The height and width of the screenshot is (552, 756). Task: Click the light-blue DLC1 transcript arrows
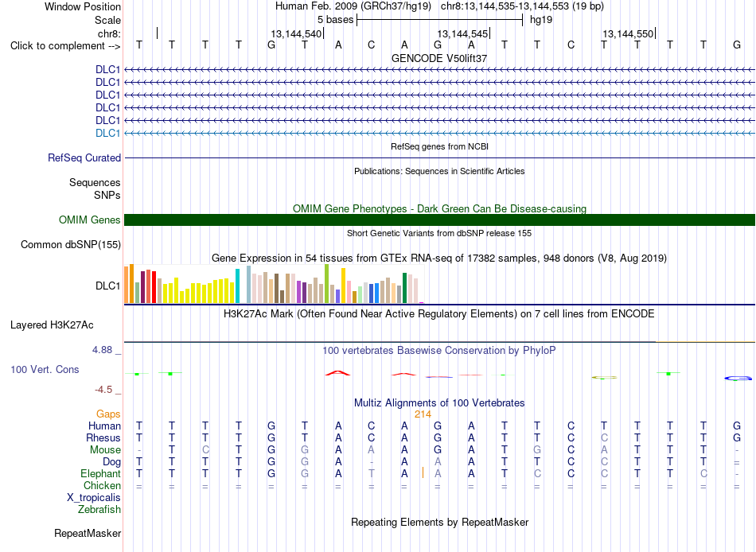(439, 133)
